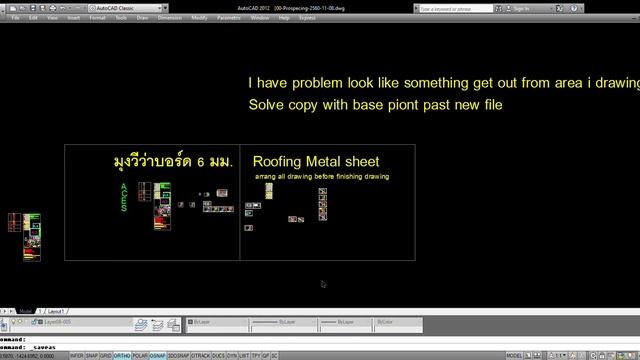Open the ByLayer lineweight dropdown
Screen dimensions: 640x360
coord(345,322)
